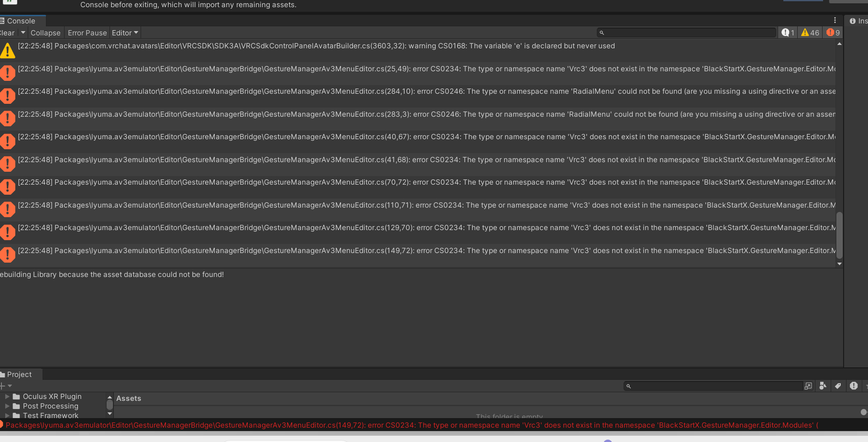Toggle the info messages filter showing 1
The image size is (868, 442).
tap(788, 33)
